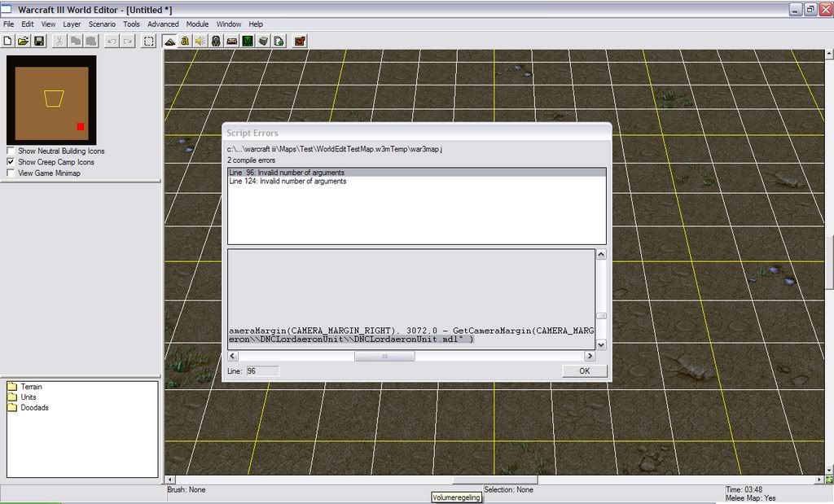Open the Scenario menu

coord(102,24)
